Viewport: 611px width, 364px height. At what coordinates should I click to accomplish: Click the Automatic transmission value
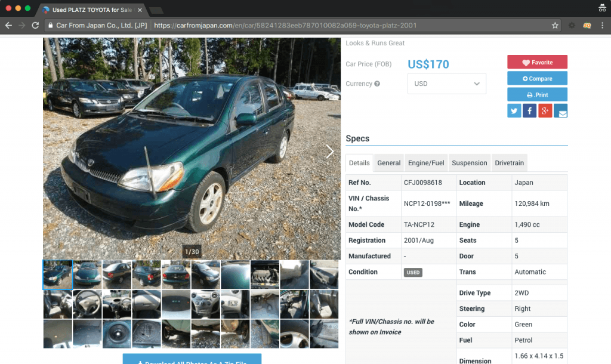(x=530, y=272)
